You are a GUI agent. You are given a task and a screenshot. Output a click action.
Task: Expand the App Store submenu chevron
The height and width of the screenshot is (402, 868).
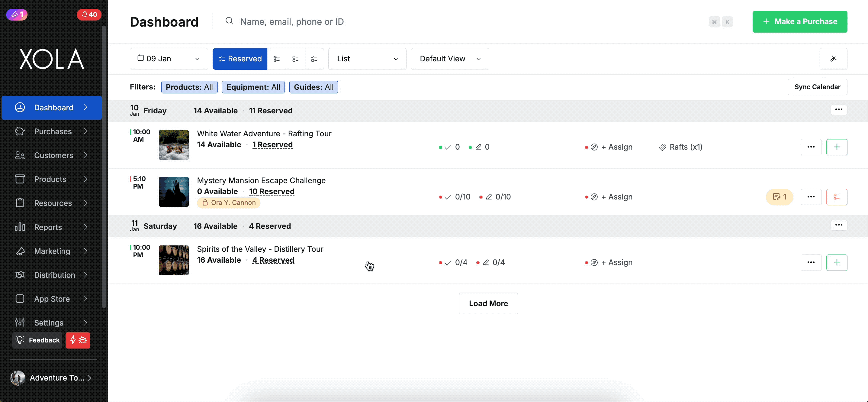[x=85, y=299]
